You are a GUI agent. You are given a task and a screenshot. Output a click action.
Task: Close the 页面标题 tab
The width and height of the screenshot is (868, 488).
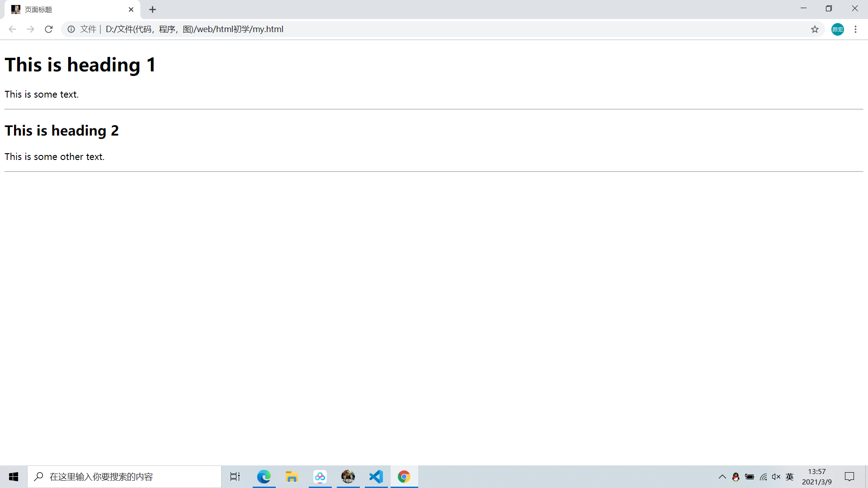pyautogui.click(x=131, y=9)
